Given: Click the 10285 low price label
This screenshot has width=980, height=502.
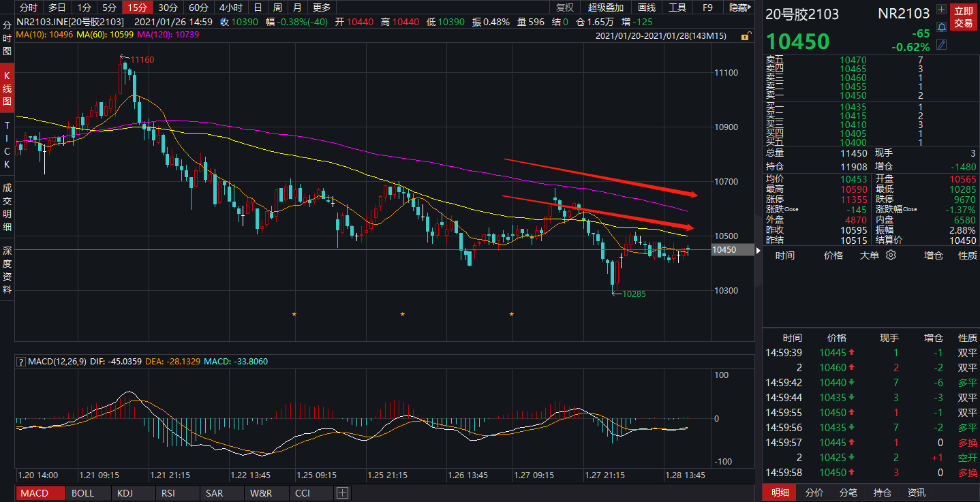Looking at the screenshot, I should 634,294.
